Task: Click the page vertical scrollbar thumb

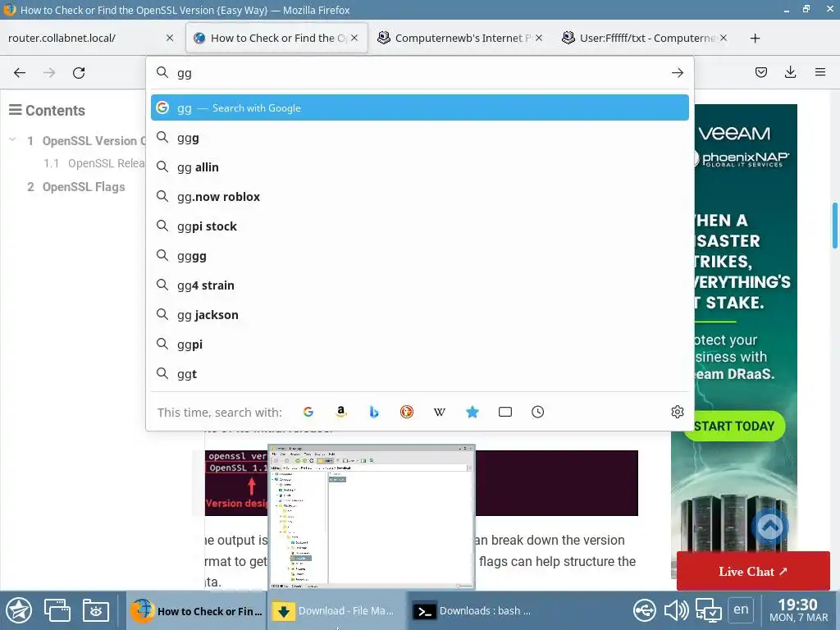Action: [x=834, y=226]
